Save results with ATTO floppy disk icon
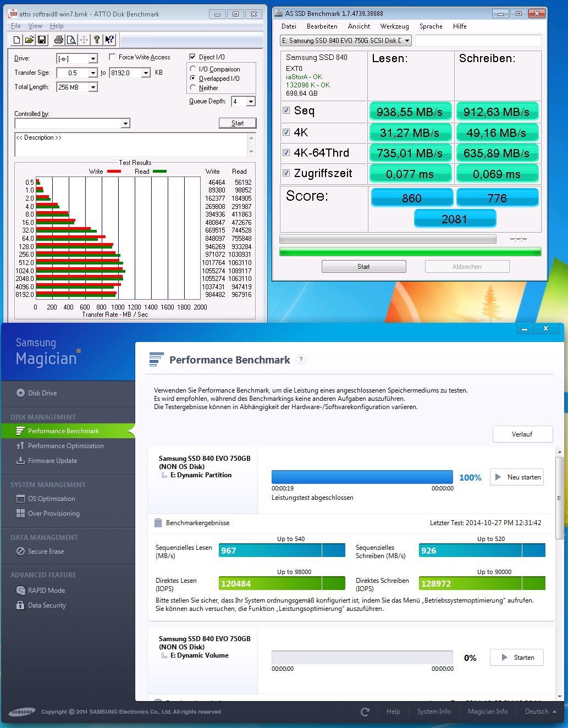Screen dimensions: 568x728 42,40
